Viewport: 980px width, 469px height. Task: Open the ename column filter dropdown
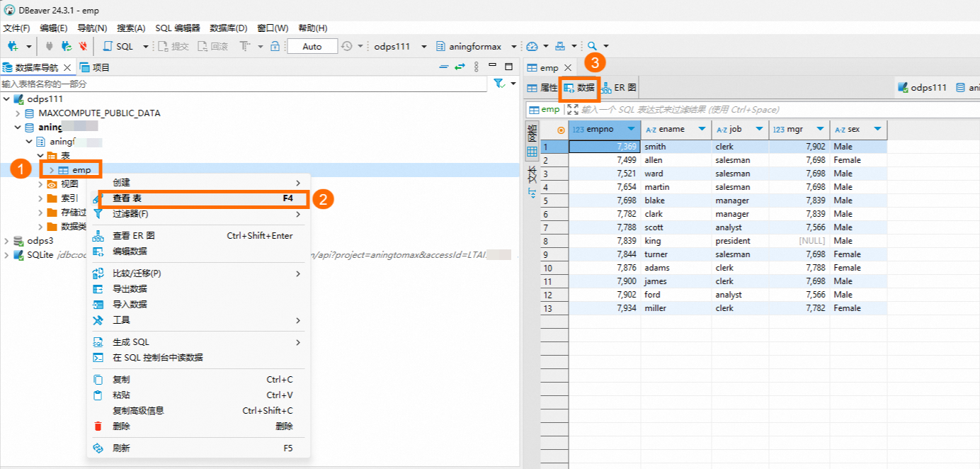[702, 130]
